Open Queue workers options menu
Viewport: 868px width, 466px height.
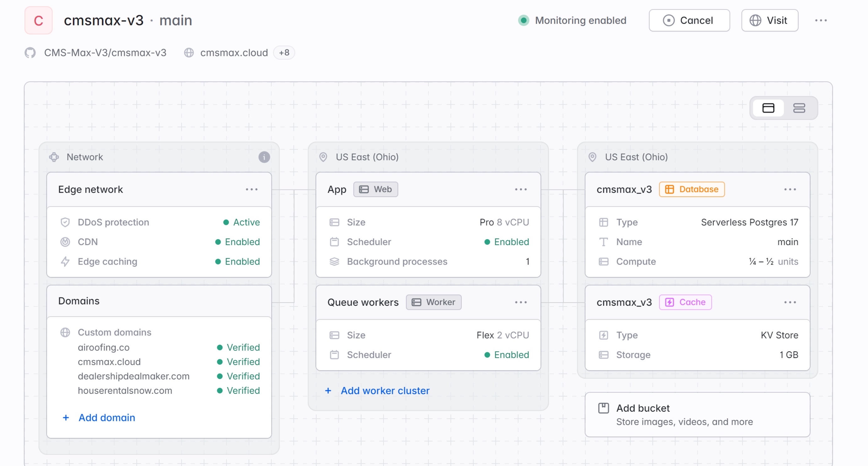point(521,302)
